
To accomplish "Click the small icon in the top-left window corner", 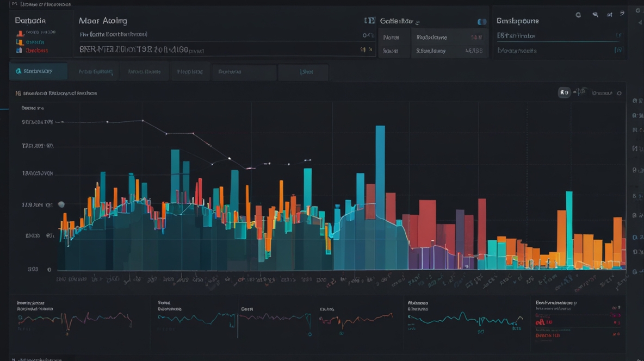I will pos(14,4).
